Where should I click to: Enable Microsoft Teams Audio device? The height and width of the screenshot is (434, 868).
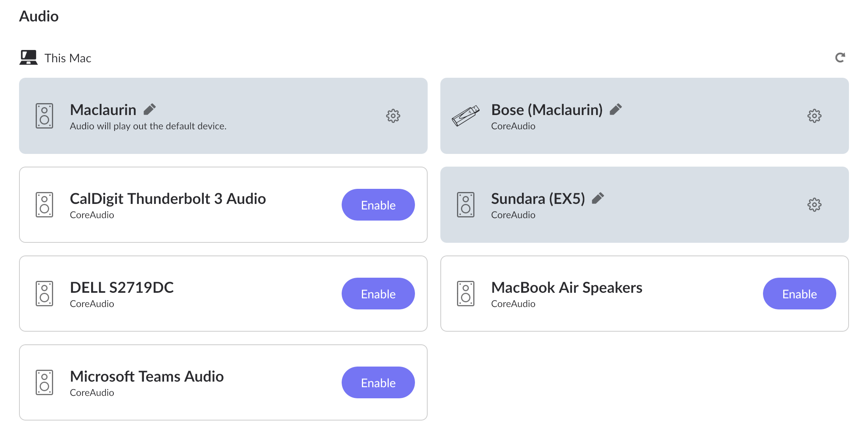coord(378,382)
